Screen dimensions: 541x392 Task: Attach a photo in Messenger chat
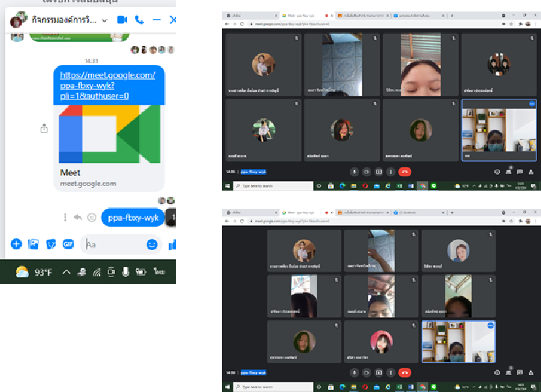click(33, 244)
